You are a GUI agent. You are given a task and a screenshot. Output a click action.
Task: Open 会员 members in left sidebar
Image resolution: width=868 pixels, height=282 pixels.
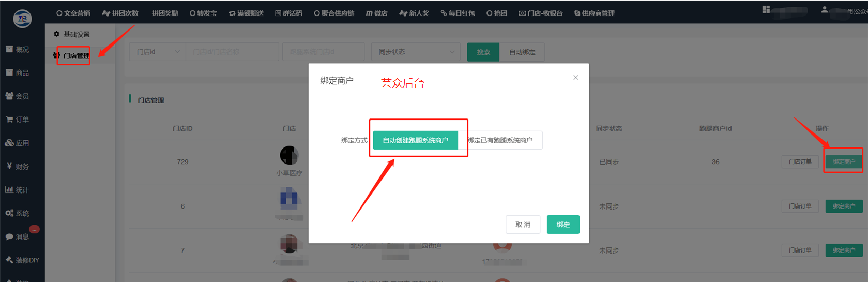[18, 96]
